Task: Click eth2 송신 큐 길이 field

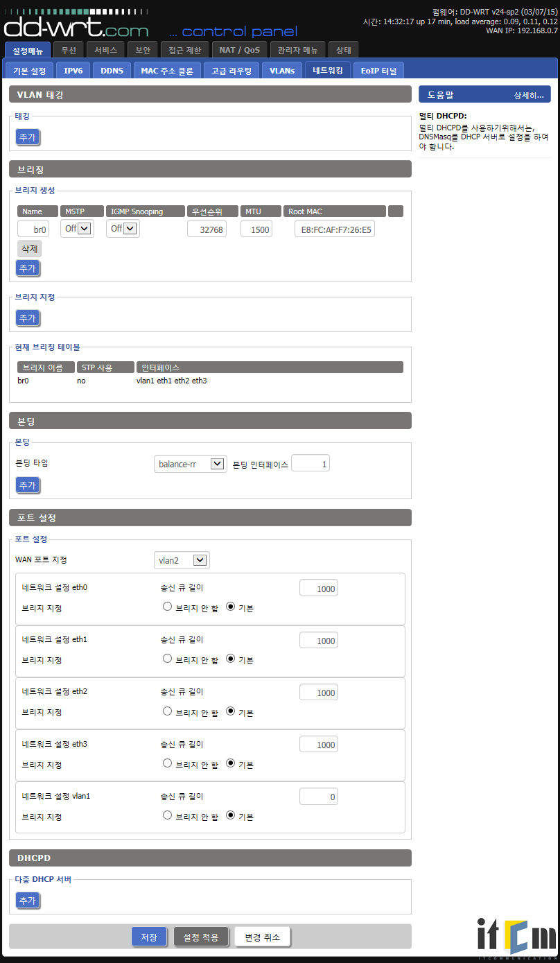Action: tap(319, 692)
